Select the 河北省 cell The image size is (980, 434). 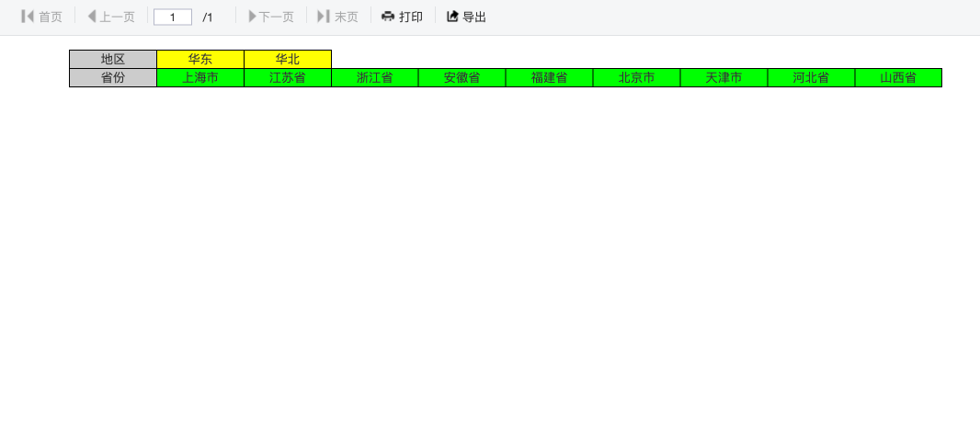click(811, 78)
